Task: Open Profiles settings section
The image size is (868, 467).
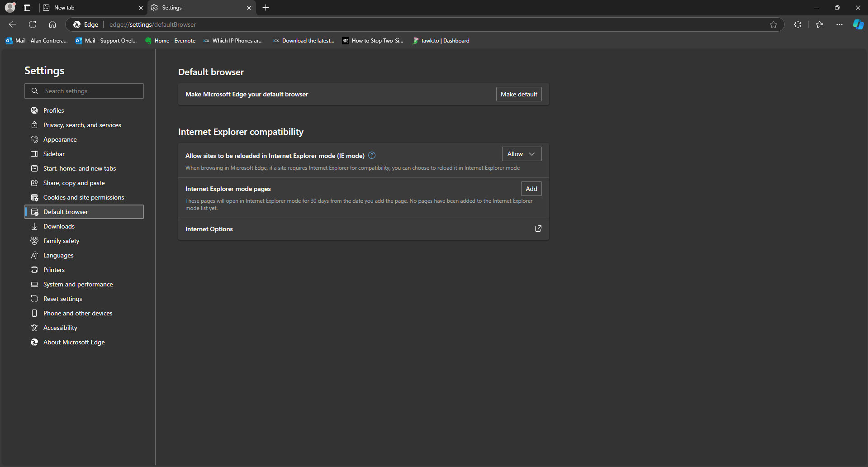Action: (84, 110)
